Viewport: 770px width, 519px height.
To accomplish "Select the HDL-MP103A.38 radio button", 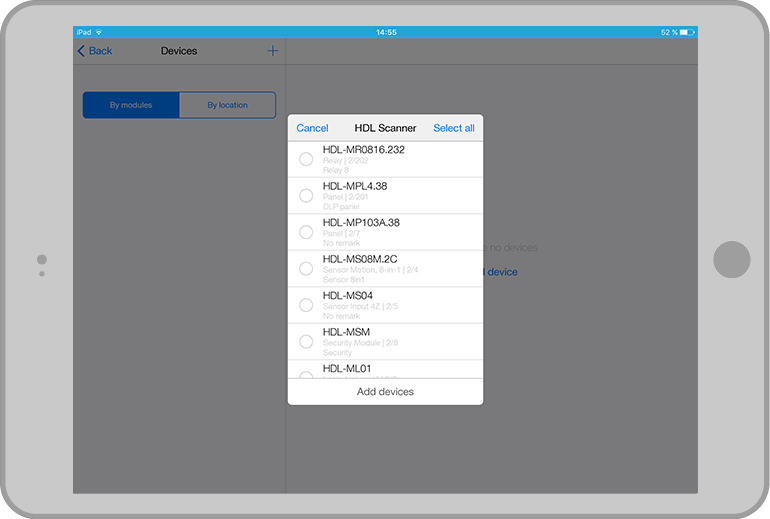I will pos(306,232).
